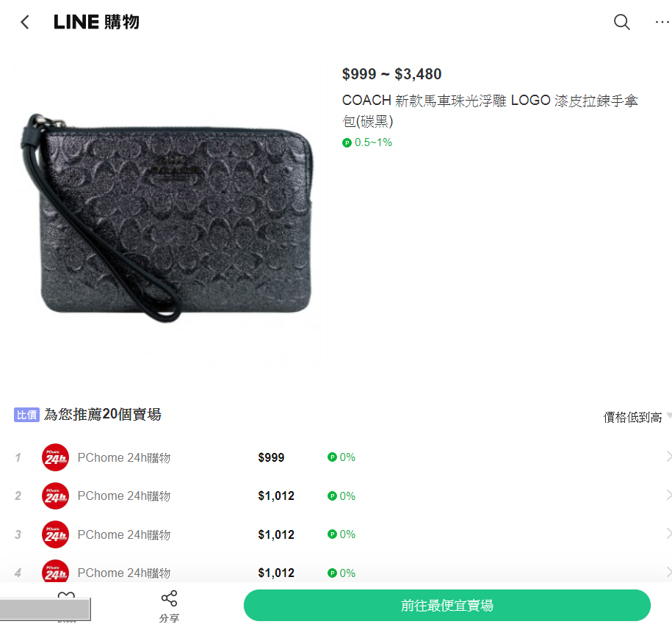Screen dimensions: 672x624
Task: Open search with the magnifier icon
Action: [622, 22]
